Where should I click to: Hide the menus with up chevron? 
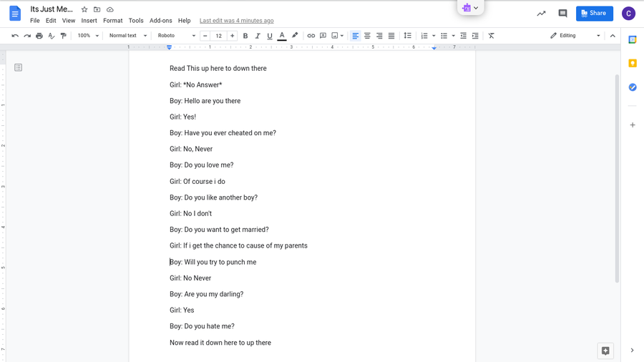(x=613, y=36)
